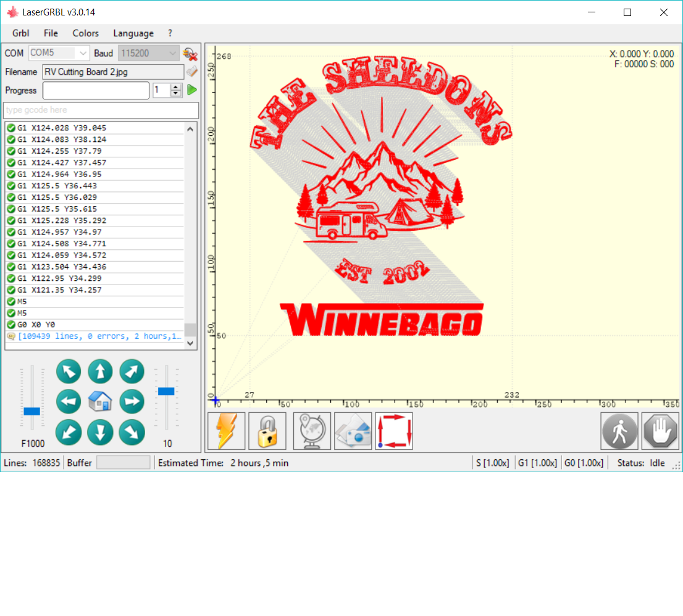Click the F1000 jog speed slider handle
Screen dimensions: 683x616
(31, 412)
